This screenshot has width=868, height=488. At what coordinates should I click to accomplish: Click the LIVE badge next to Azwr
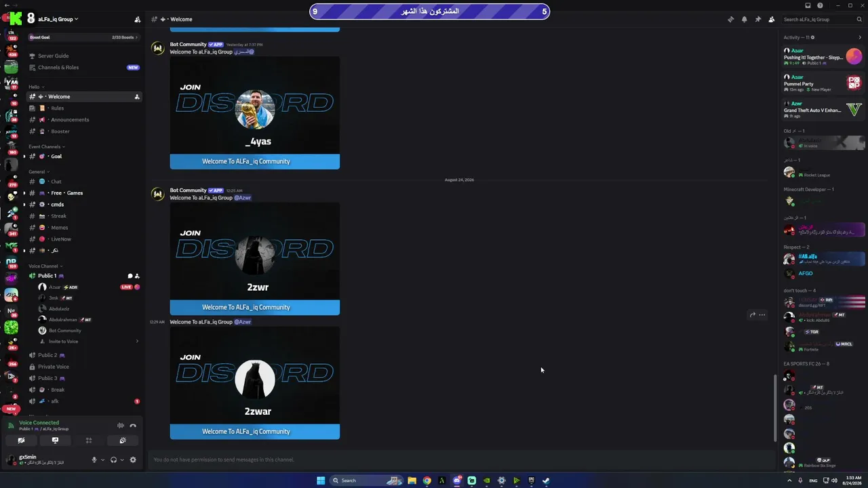[126, 287]
